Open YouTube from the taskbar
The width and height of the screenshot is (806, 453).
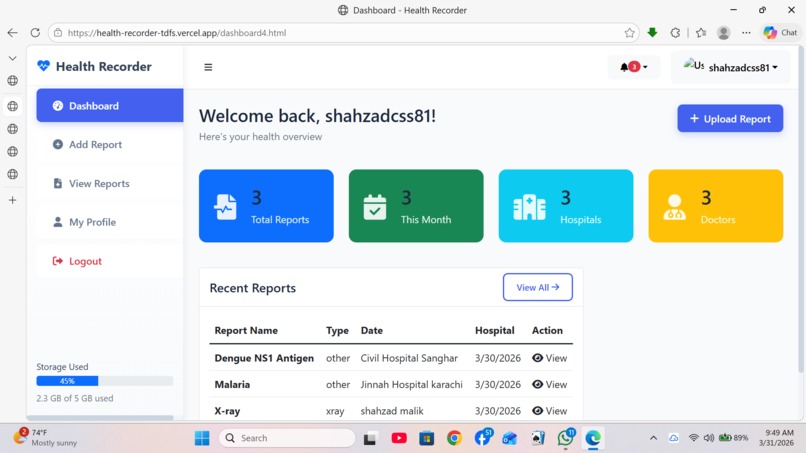click(399, 438)
